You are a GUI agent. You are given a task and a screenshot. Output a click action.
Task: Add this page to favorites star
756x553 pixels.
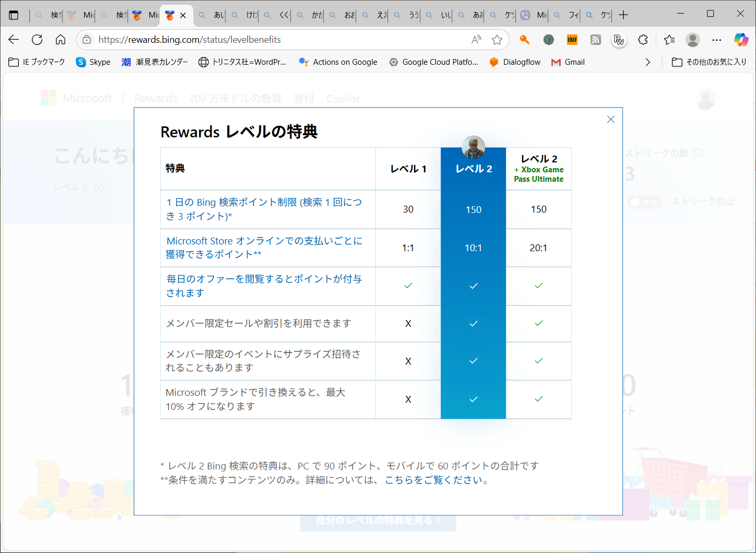497,40
